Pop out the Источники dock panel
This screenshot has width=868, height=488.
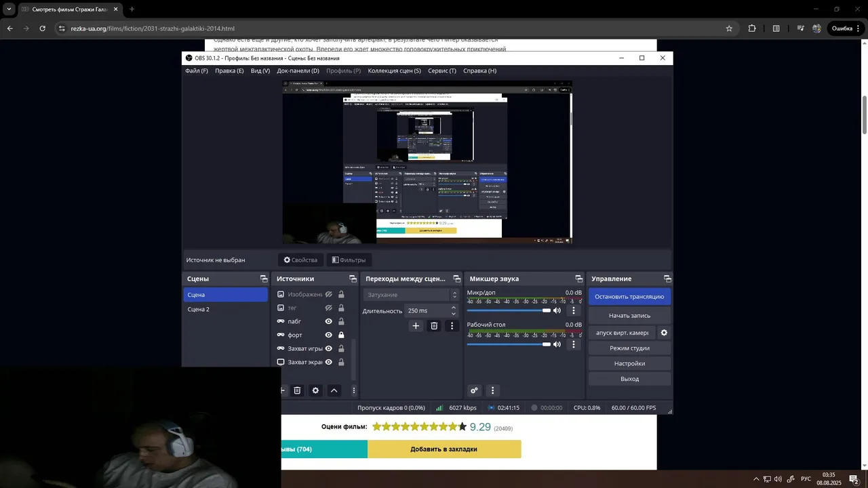pos(353,279)
